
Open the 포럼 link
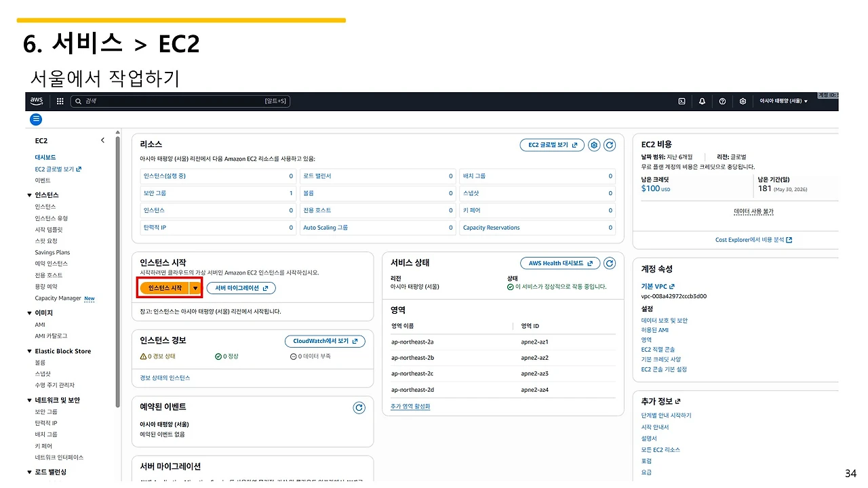coord(646,461)
